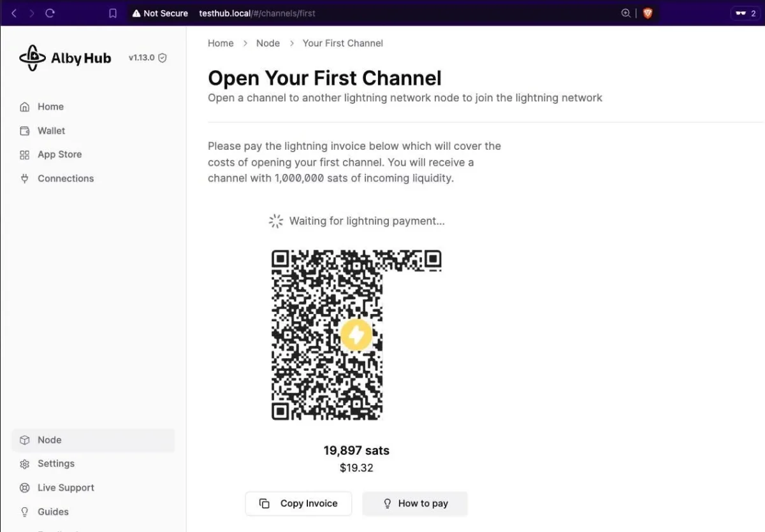The width and height of the screenshot is (765, 532).
Task: Click the Alby Hub logo
Action: tap(65, 58)
